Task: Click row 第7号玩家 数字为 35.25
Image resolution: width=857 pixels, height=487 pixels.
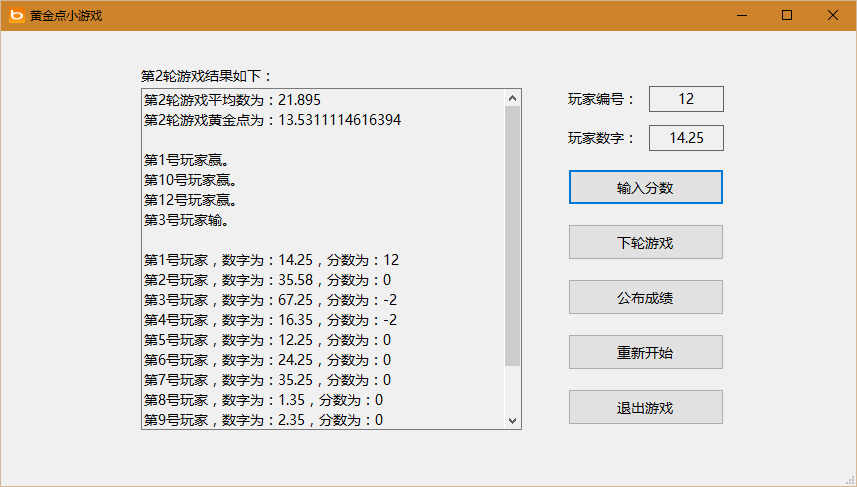Action: point(267,380)
